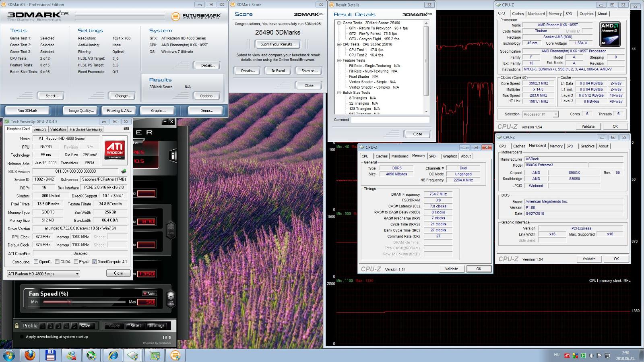Click the GPU-Z BIOS save chip icon
The height and width of the screenshot is (362, 644).
click(x=124, y=171)
